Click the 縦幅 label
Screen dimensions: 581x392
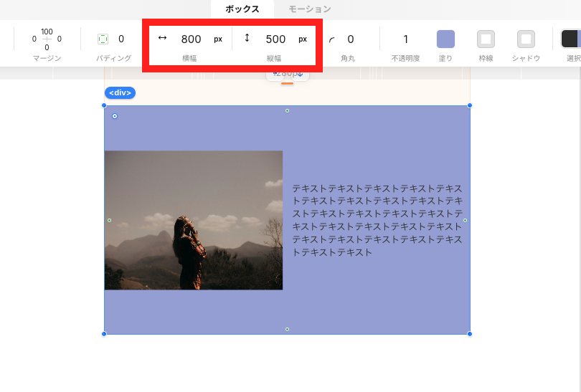coord(274,58)
